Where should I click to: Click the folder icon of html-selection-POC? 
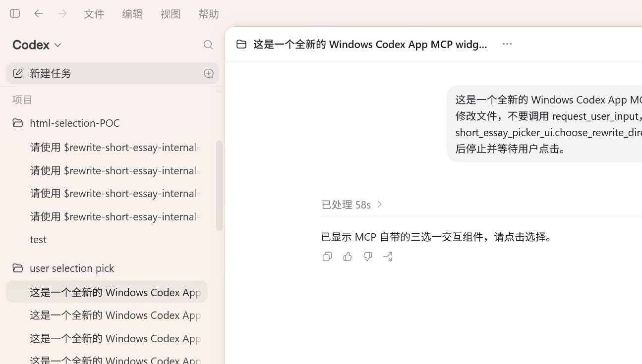click(x=18, y=123)
